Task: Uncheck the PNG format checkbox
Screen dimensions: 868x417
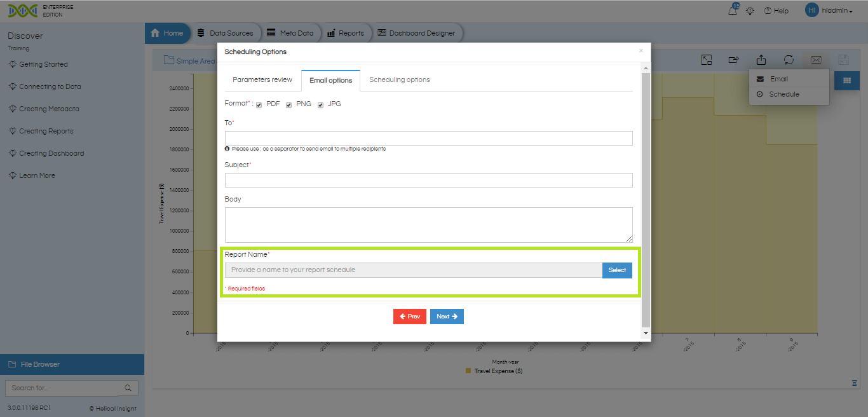Action: (x=288, y=105)
